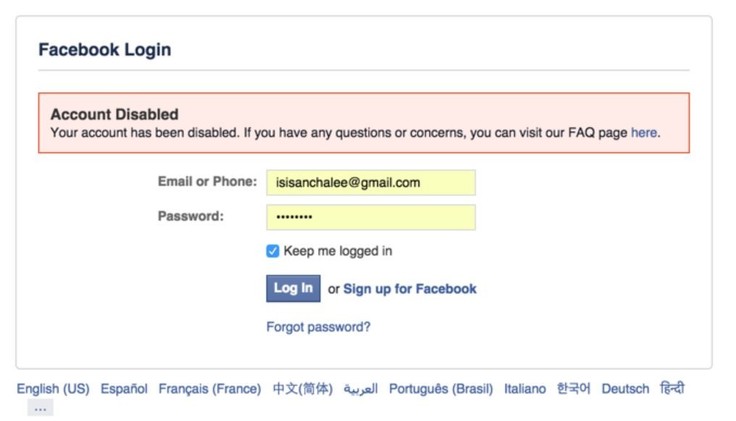Click the Account Disabled warning heading

(114, 114)
